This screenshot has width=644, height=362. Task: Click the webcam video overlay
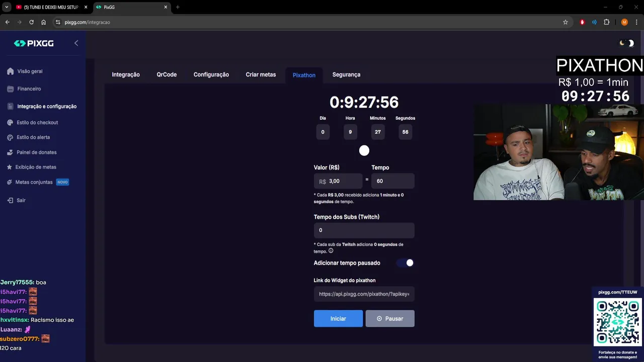(558, 152)
